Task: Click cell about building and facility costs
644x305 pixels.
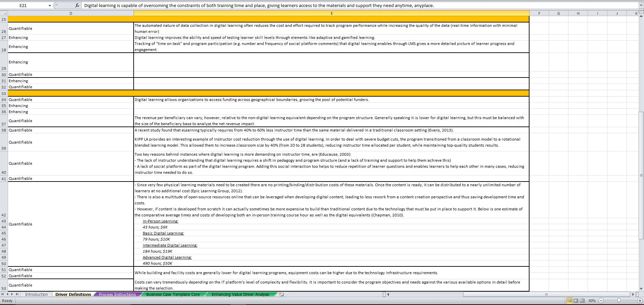Action: coord(331,273)
